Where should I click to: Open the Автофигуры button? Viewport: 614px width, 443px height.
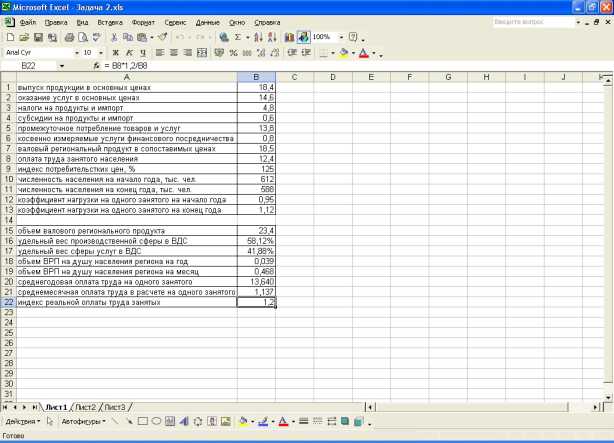[x=80, y=422]
